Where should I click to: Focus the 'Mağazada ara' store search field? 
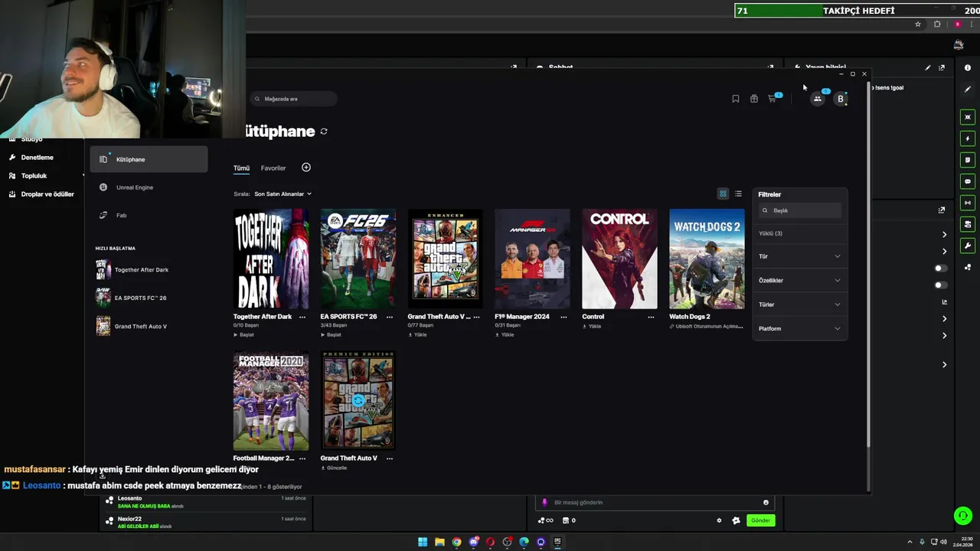294,99
